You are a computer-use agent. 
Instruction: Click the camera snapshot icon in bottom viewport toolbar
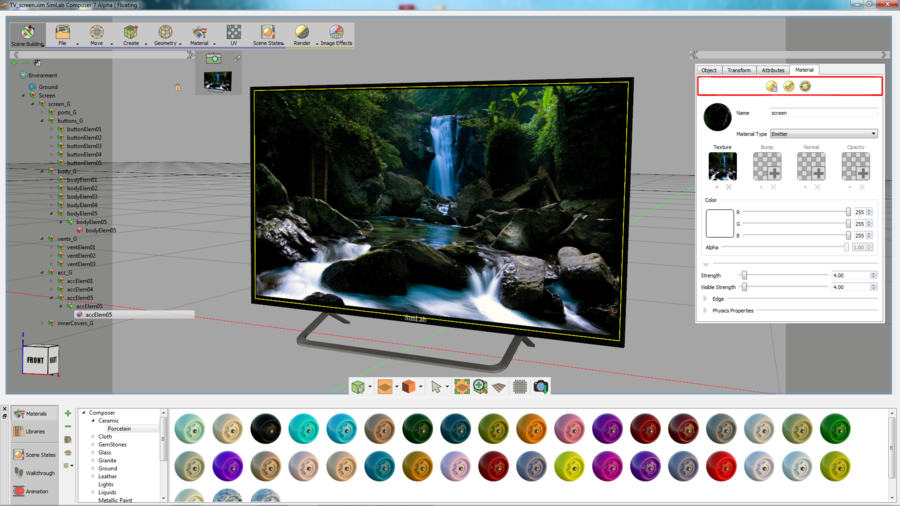pyautogui.click(x=541, y=387)
